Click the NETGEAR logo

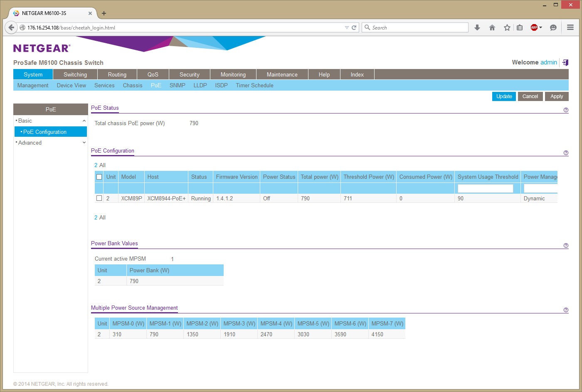(42, 48)
